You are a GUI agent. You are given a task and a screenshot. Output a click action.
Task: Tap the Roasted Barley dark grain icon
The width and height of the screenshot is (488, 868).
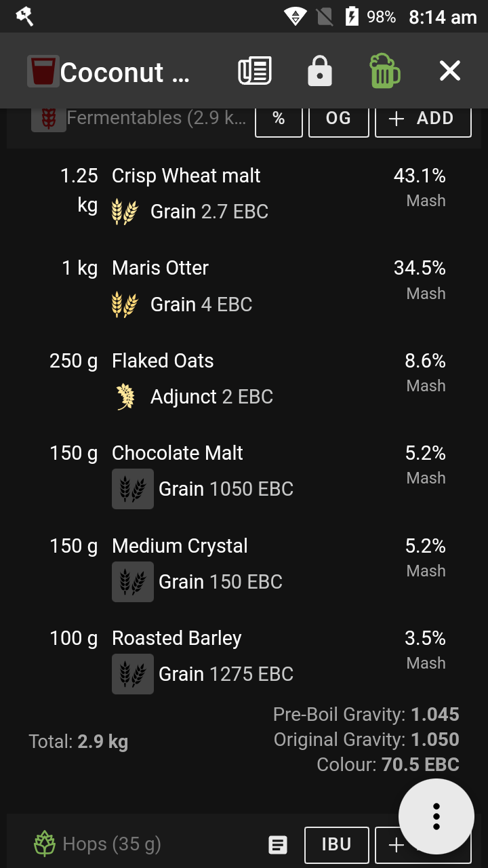(x=133, y=674)
